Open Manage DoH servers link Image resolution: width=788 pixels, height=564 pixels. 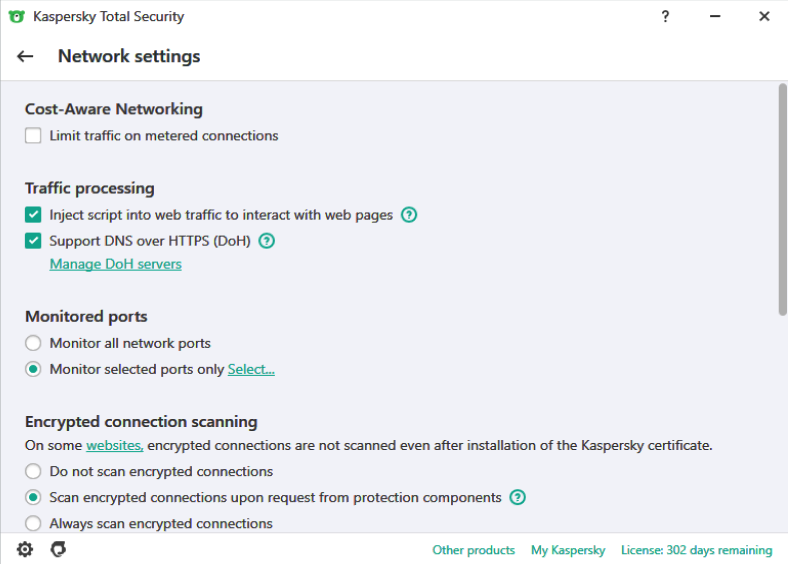coord(116,264)
